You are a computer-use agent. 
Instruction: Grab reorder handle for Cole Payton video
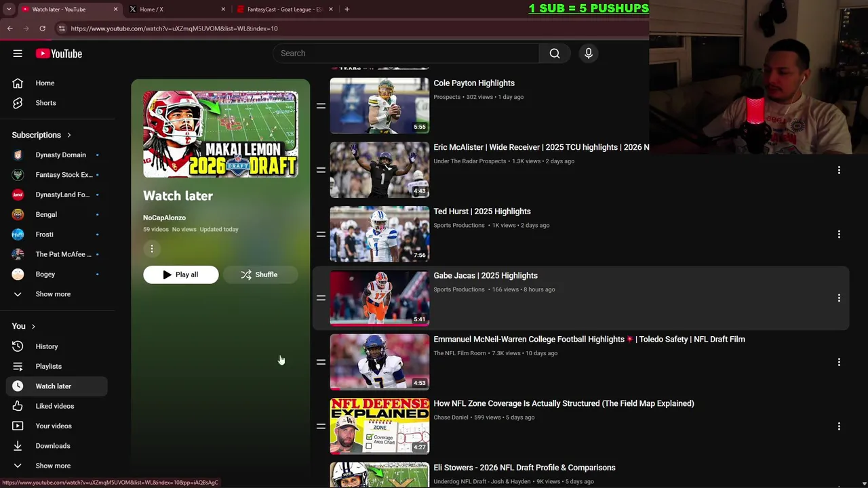(x=321, y=106)
